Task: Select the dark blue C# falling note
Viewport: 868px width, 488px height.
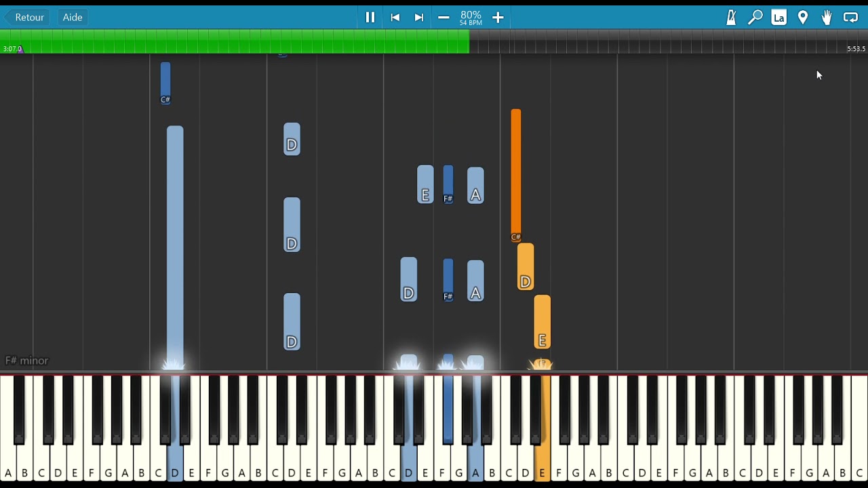Action: pos(165,83)
